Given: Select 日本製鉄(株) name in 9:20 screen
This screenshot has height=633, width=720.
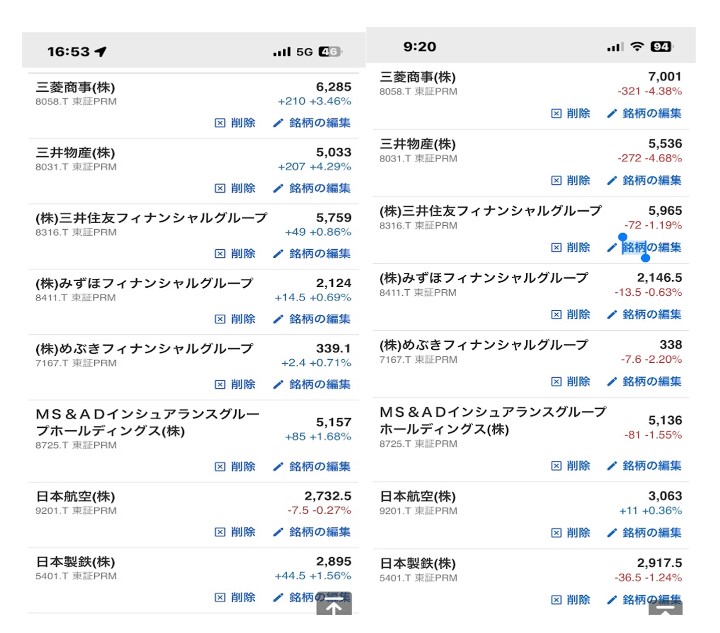Looking at the screenshot, I should (x=418, y=564).
